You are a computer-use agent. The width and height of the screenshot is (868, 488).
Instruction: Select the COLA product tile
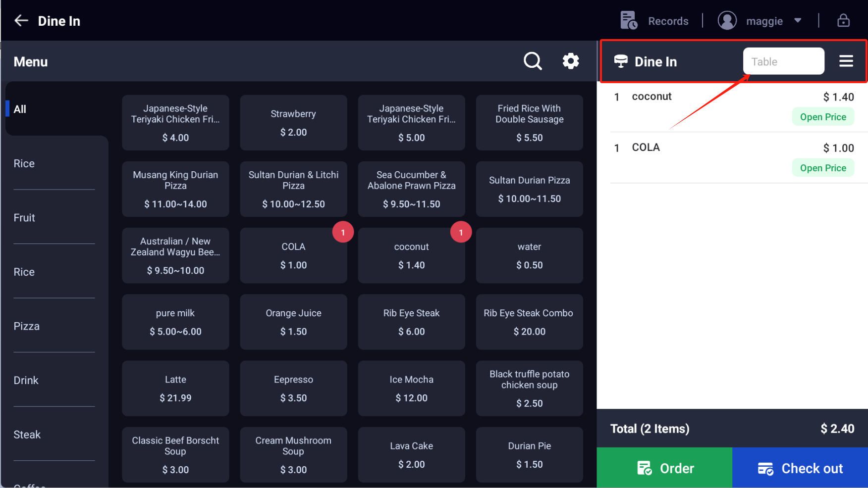pos(293,255)
